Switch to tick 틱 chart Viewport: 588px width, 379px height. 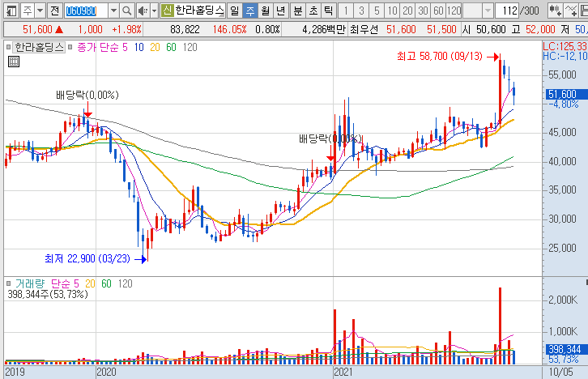click(x=328, y=11)
